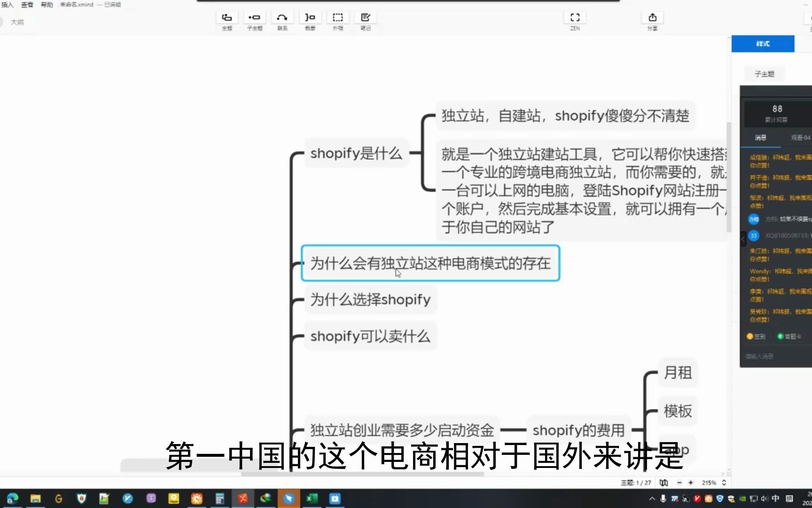Image resolution: width=812 pixels, height=508 pixels.
Task: Select the '月租' subtopic node
Action: [x=678, y=373]
